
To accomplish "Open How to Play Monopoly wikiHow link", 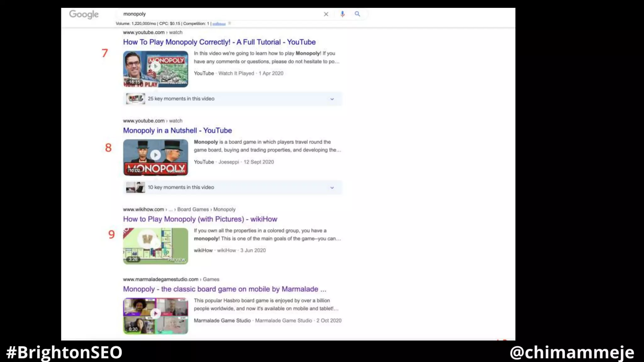I will 200,219.
